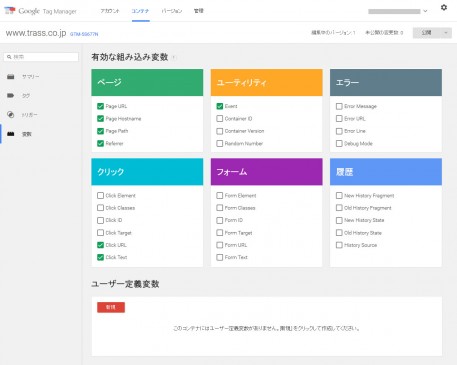
Task: Open the 管理 tab
Action: 199,11
